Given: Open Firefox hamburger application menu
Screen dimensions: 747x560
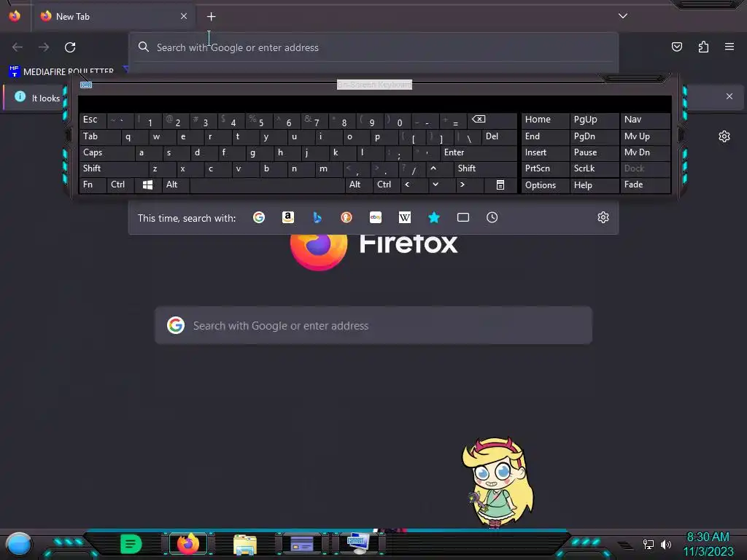Looking at the screenshot, I should (729, 47).
